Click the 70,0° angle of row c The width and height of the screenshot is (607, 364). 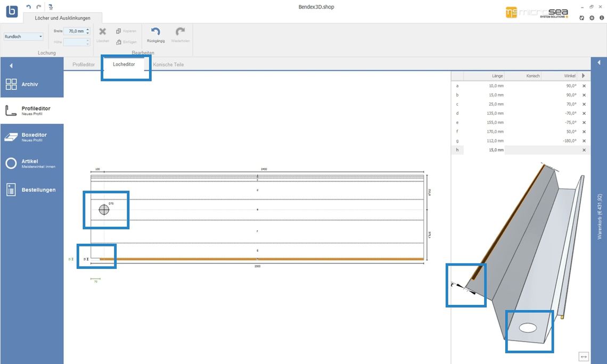click(x=571, y=104)
